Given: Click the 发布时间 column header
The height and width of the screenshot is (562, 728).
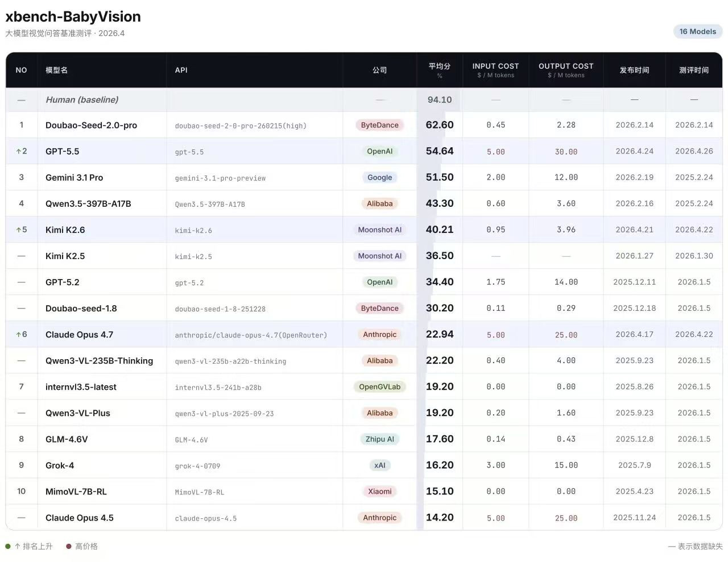Looking at the screenshot, I should (634, 70).
